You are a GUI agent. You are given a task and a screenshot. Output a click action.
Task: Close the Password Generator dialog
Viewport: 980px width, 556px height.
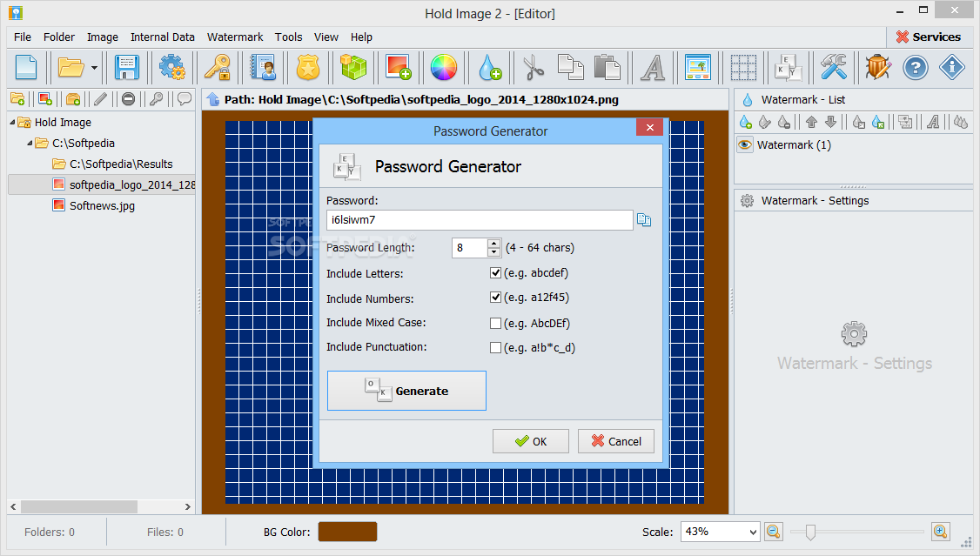tap(650, 127)
